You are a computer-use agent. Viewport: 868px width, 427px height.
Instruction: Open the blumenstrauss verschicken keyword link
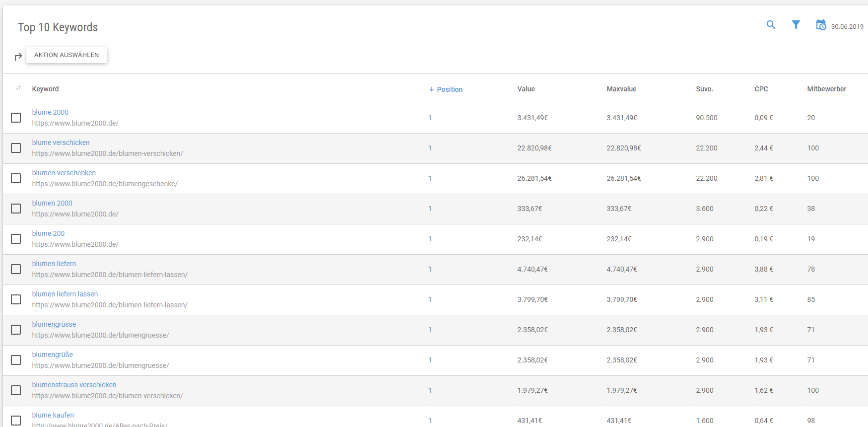pyautogui.click(x=74, y=385)
